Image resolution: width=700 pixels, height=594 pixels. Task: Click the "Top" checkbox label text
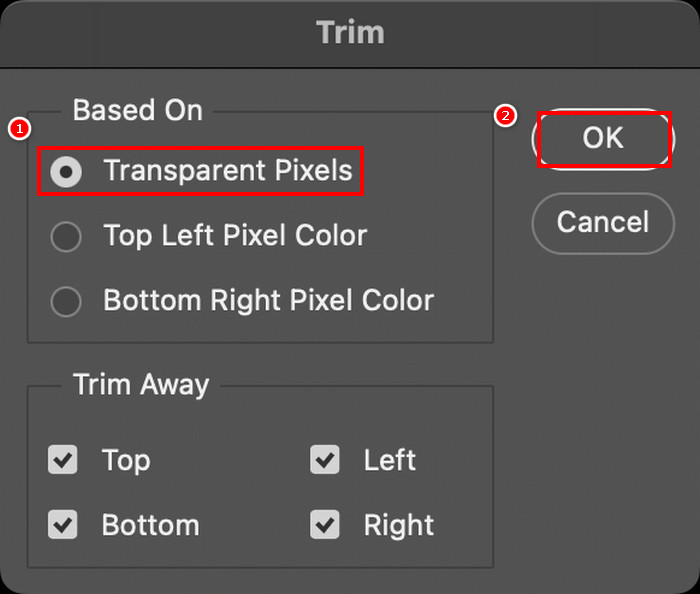126,461
